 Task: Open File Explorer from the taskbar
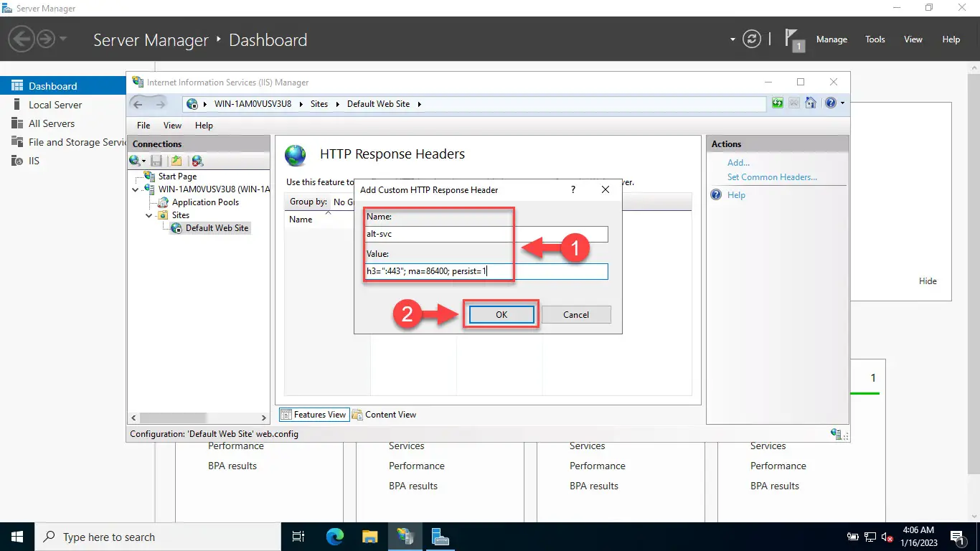point(369,537)
